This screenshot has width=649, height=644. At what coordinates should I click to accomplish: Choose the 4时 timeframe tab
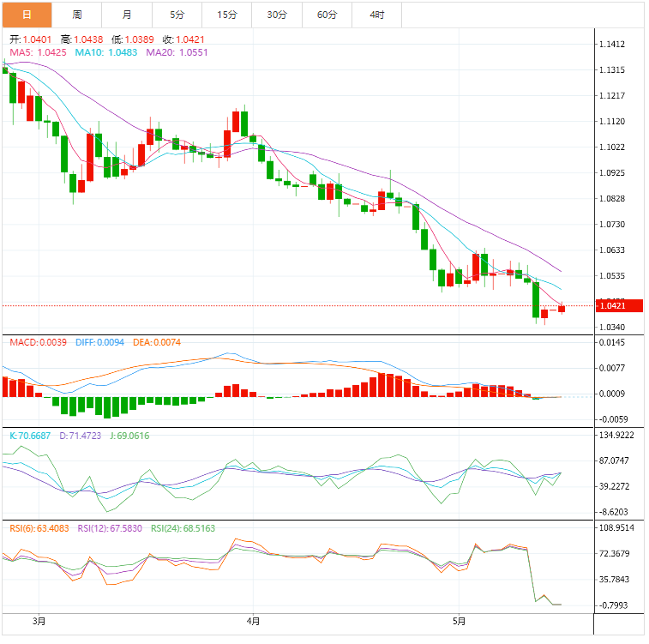tap(377, 15)
